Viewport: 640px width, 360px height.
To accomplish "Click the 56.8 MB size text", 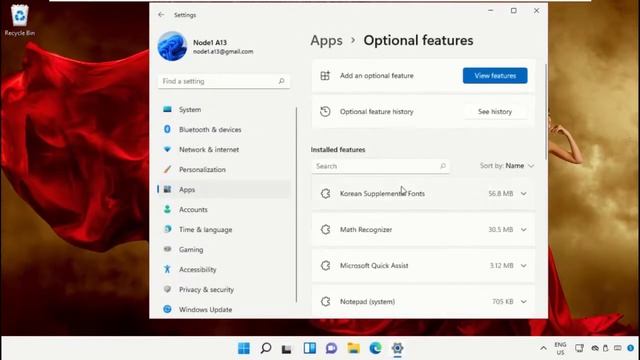I will click(500, 193).
